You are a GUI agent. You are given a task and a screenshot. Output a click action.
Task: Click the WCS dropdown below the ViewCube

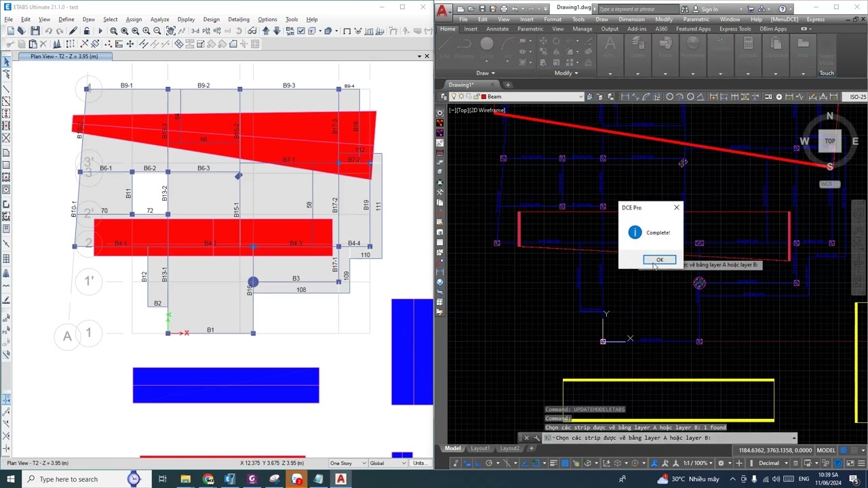(829, 184)
